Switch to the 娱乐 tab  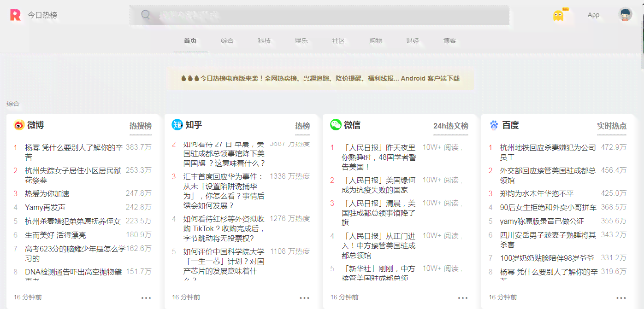click(301, 41)
